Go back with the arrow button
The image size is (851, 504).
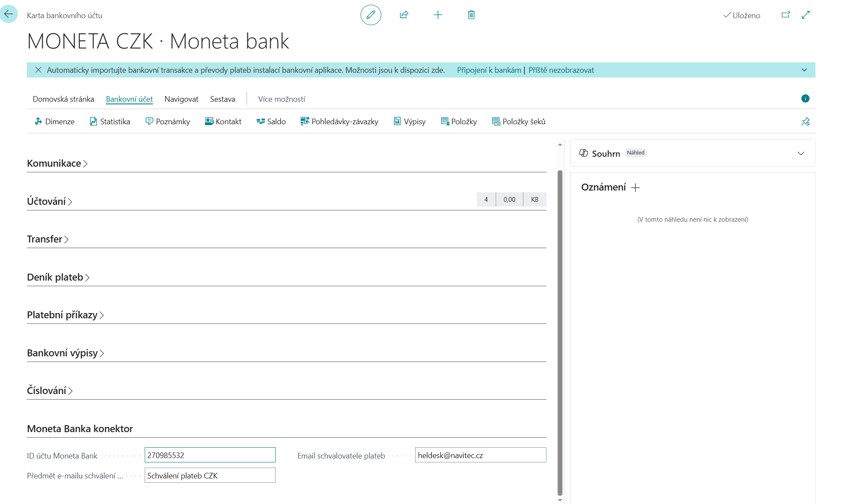[x=9, y=14]
